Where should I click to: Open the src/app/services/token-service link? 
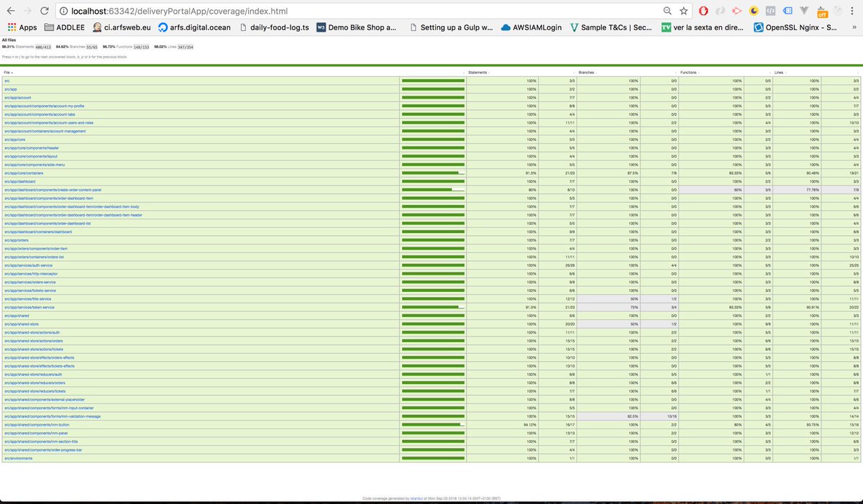coord(29,307)
